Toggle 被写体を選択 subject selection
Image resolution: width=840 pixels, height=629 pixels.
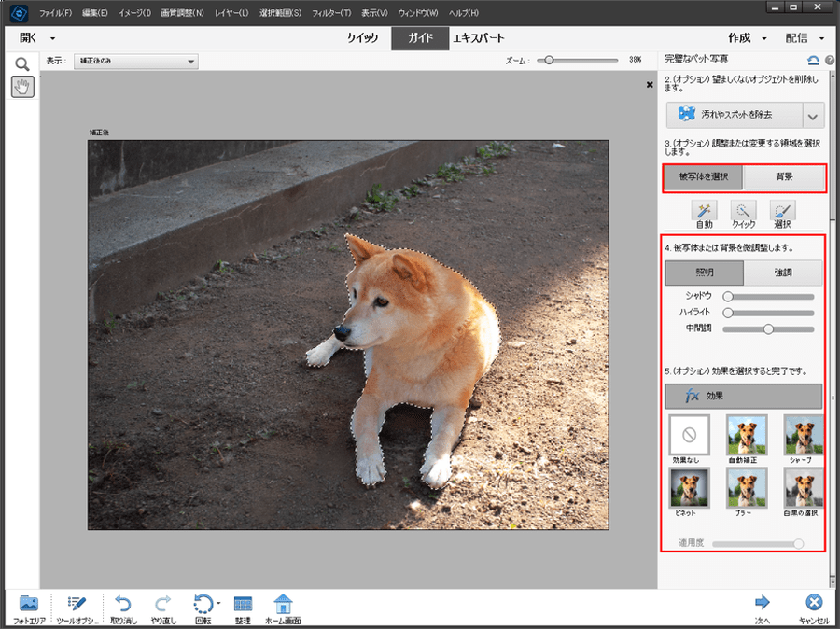(x=704, y=176)
